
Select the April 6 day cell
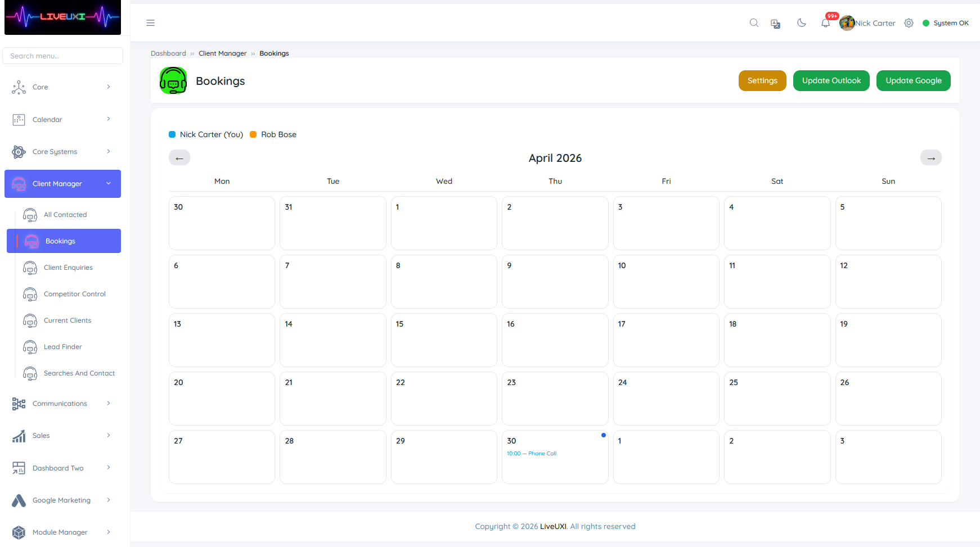(x=222, y=282)
